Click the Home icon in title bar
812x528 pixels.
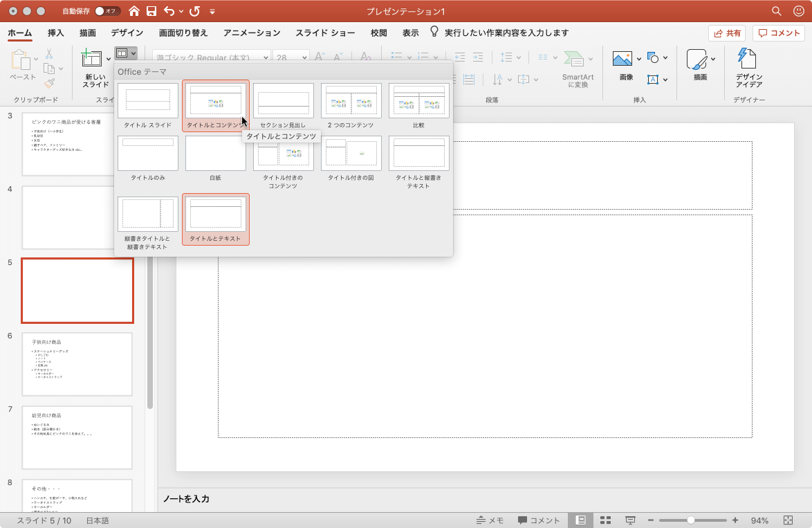click(x=134, y=11)
